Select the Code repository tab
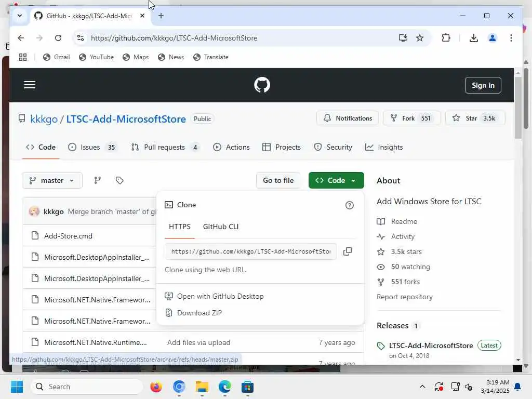Viewport: 532px width, 399px height. click(x=41, y=147)
